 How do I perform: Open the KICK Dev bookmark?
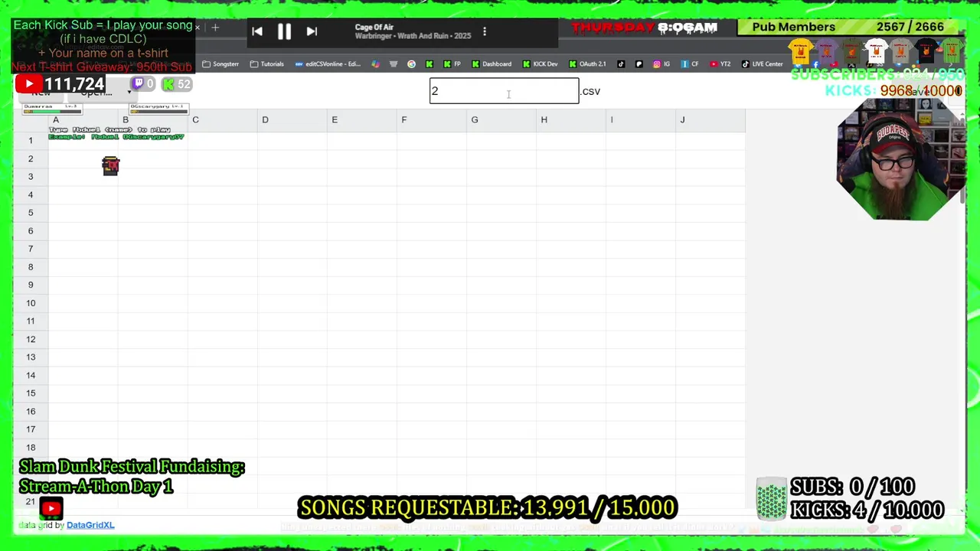coord(540,64)
